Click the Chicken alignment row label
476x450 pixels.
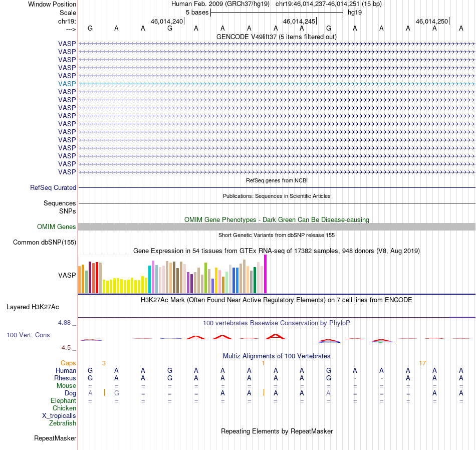(x=64, y=408)
